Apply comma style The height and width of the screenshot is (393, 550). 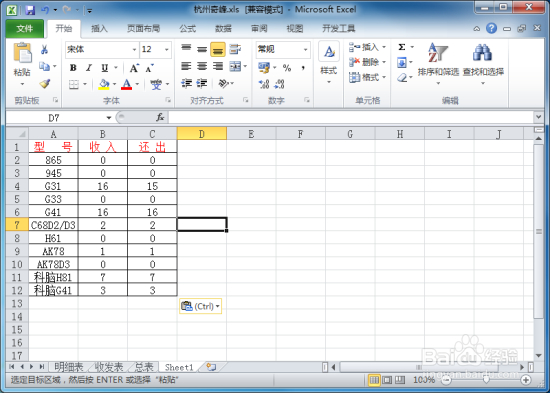[x=303, y=68]
